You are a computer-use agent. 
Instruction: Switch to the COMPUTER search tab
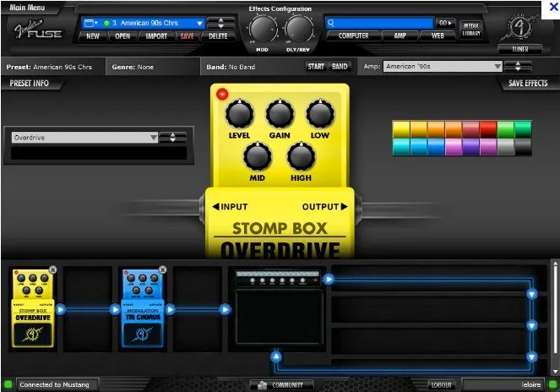[x=353, y=35]
